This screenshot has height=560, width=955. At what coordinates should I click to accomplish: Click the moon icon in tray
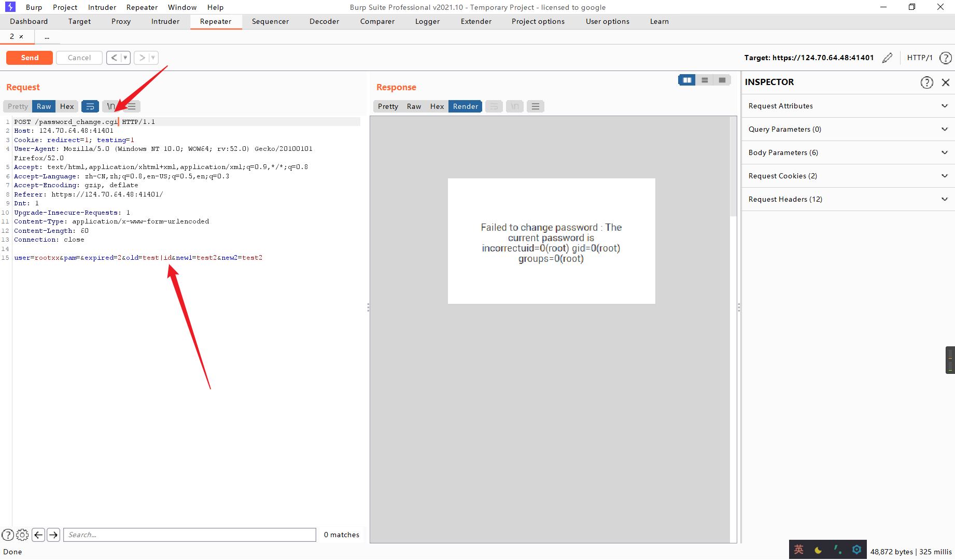818,550
